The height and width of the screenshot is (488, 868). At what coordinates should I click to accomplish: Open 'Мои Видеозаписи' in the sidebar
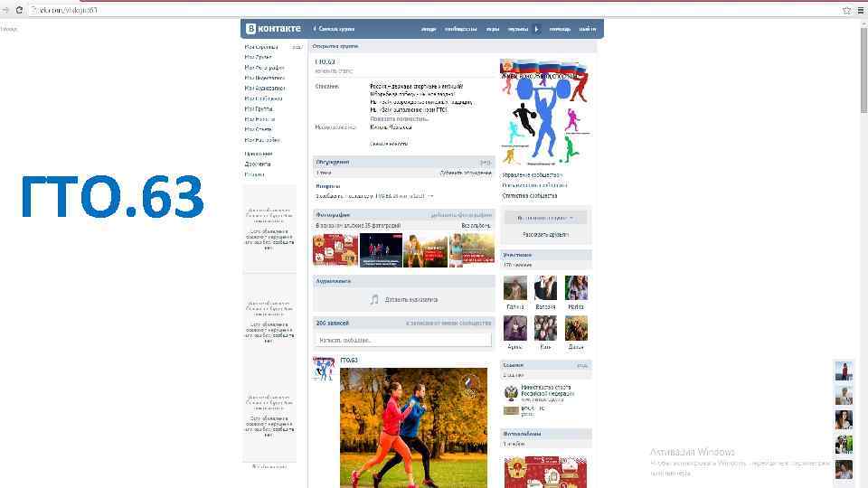[x=265, y=78]
